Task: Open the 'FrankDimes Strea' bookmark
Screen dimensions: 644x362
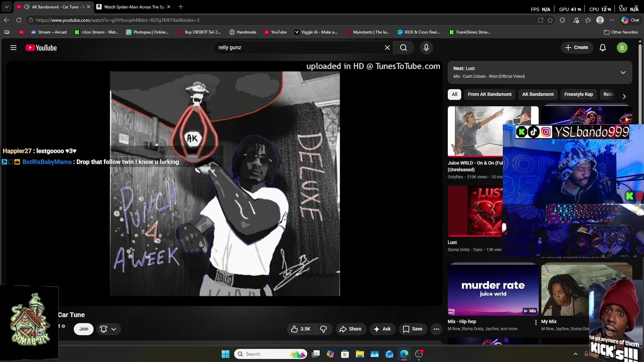Action: point(469,32)
